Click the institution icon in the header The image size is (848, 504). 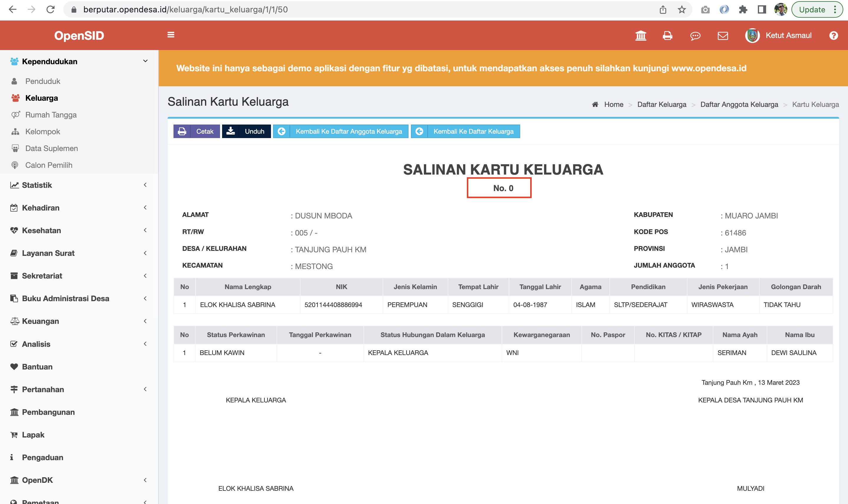(640, 35)
